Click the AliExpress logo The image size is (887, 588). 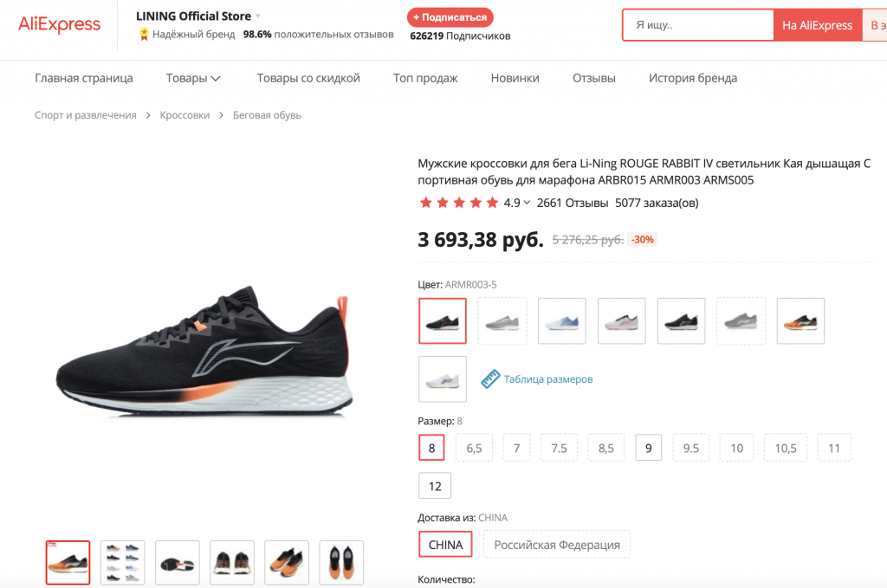[59, 24]
